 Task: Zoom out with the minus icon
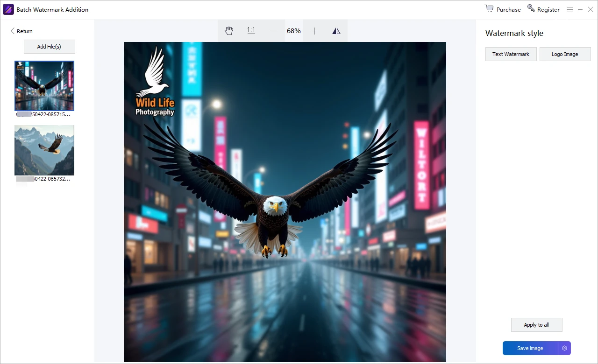(x=274, y=31)
